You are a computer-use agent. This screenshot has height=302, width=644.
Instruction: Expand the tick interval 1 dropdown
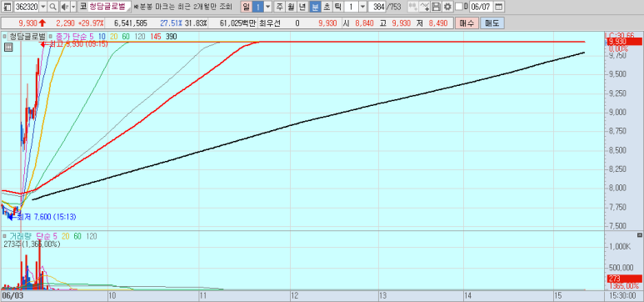pyautogui.click(x=362, y=7)
